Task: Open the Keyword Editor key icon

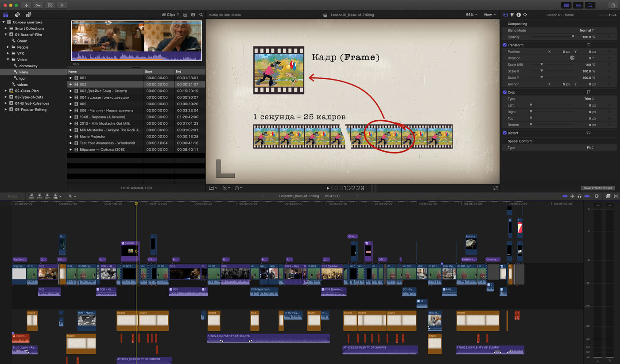Action: click(38, 5)
